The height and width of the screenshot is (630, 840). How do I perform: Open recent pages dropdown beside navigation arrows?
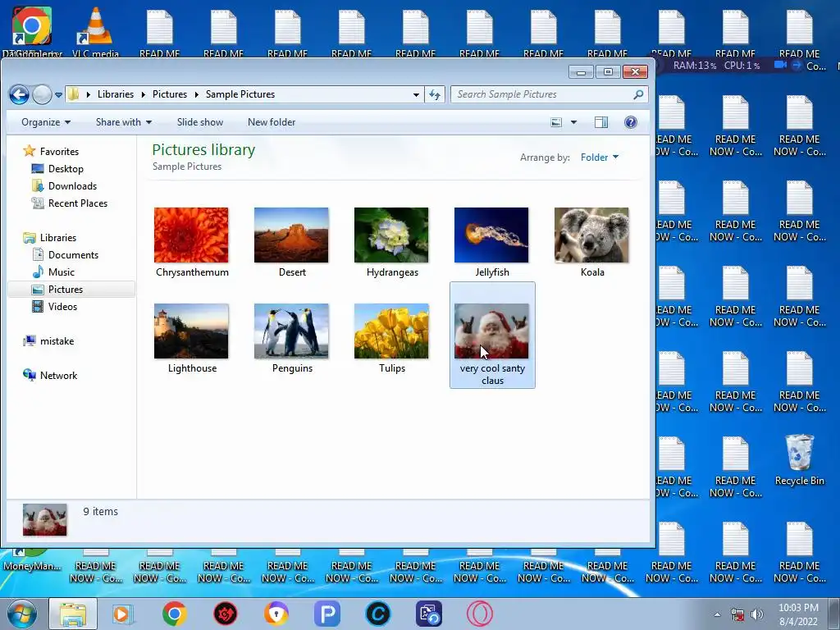58,95
